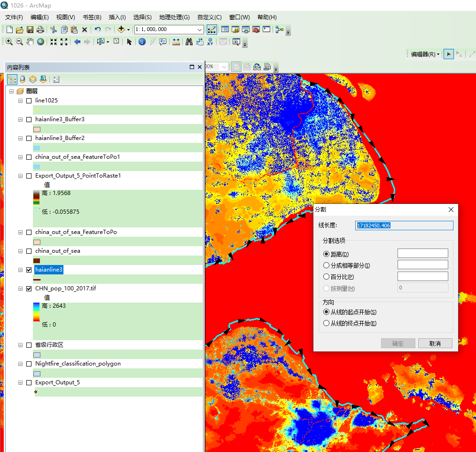
Task: Select the Measure ruler tool
Action: pyautogui.click(x=176, y=42)
